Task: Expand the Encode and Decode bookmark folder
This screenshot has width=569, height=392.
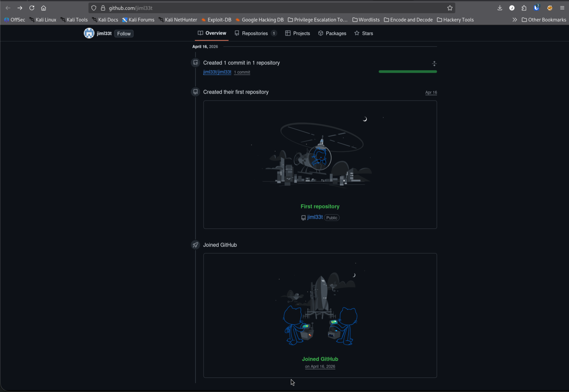Action: pos(408,20)
